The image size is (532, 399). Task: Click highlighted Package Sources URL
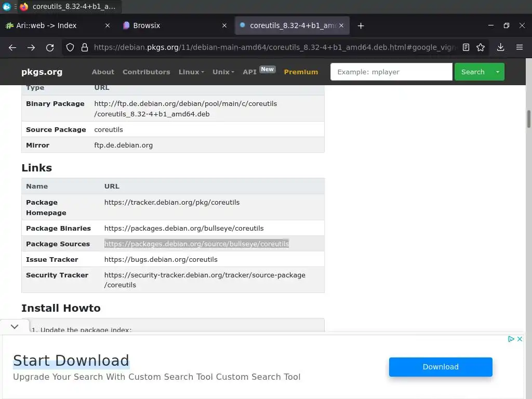point(196,244)
